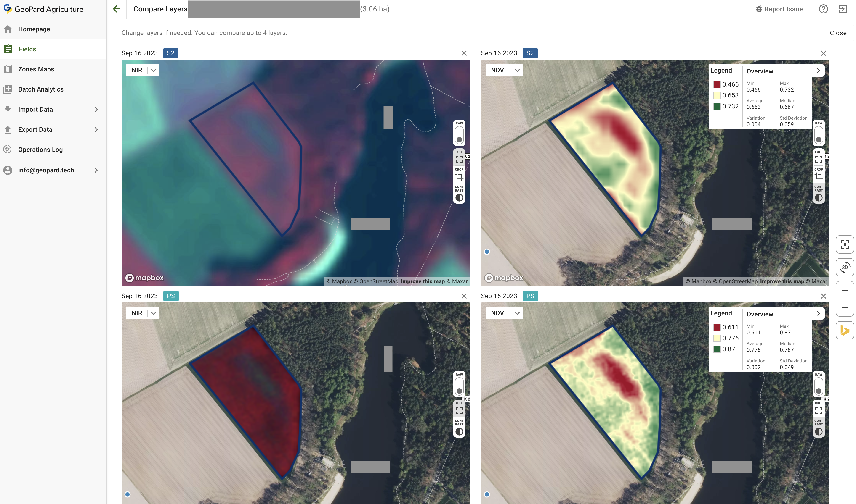Click the Bing basemap icon

click(845, 330)
